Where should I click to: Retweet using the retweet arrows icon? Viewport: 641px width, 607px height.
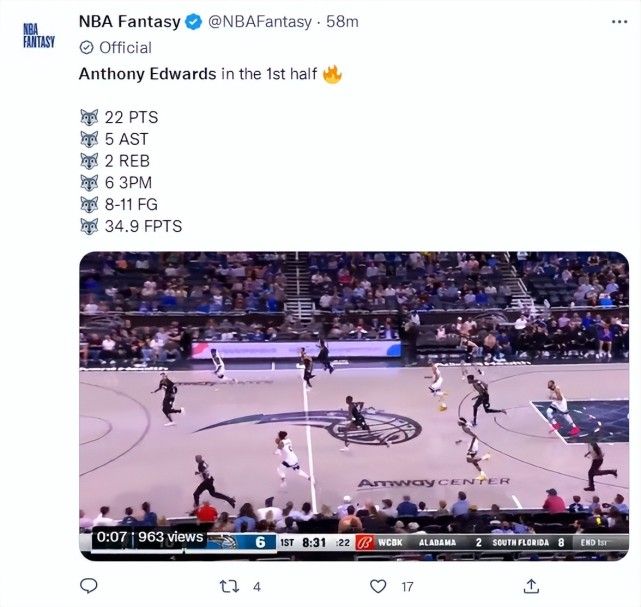[x=229, y=587]
